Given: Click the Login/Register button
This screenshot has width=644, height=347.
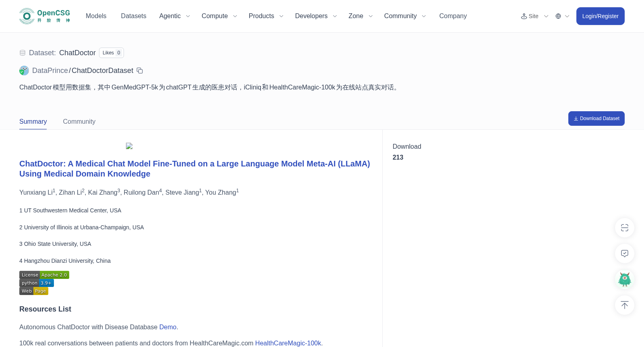Looking at the screenshot, I should [x=601, y=16].
